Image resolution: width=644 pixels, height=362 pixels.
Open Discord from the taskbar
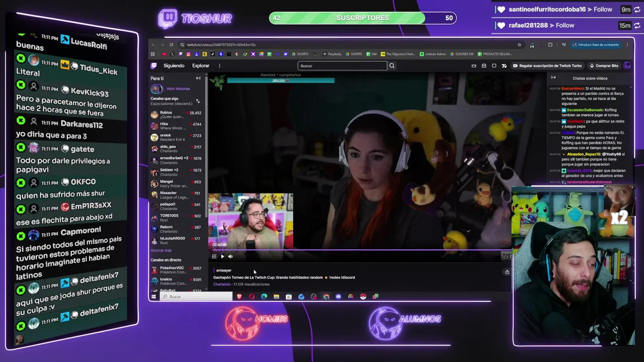[338, 297]
